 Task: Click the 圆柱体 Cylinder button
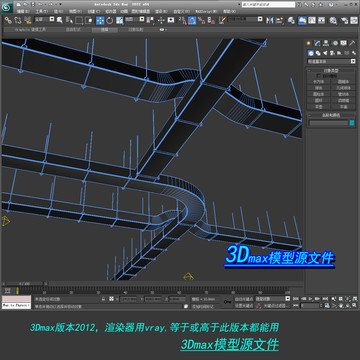coord(319,94)
